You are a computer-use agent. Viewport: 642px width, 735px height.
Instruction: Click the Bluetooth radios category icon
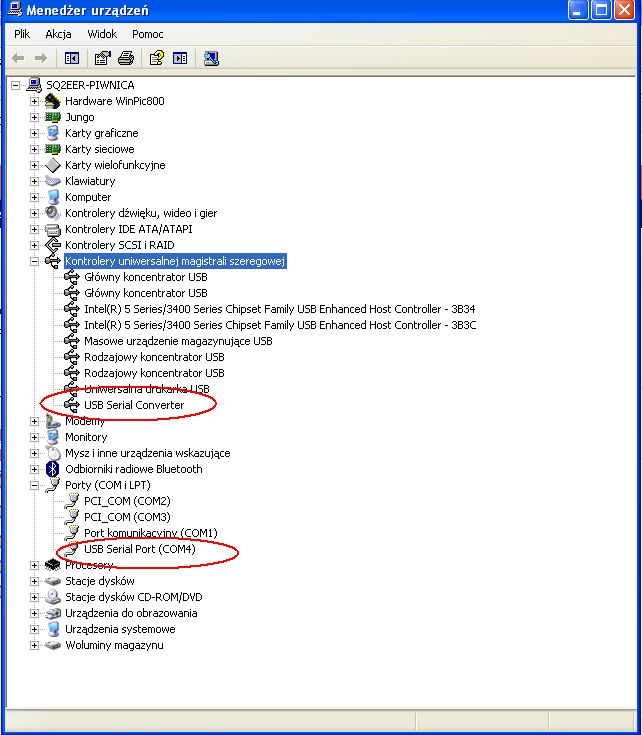(53, 469)
